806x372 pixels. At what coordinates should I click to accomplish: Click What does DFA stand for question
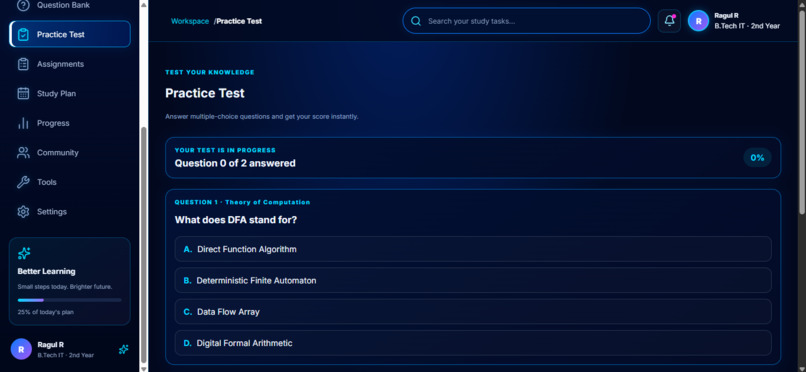(x=236, y=220)
